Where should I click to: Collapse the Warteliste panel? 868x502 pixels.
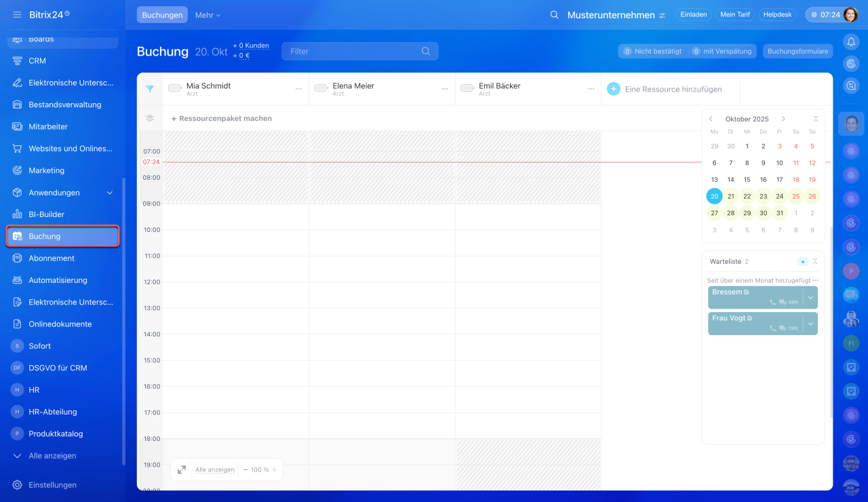tap(815, 261)
